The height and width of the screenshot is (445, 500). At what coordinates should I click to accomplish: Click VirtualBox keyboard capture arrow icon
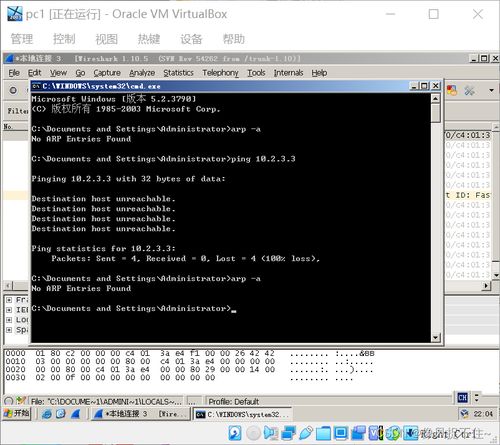411,433
